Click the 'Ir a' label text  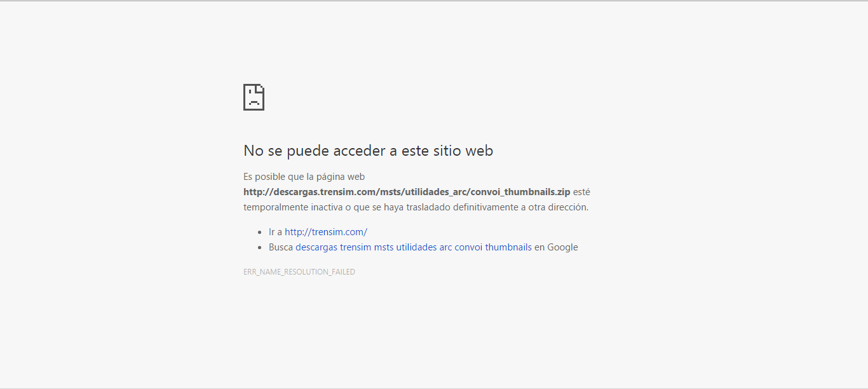[x=275, y=232]
